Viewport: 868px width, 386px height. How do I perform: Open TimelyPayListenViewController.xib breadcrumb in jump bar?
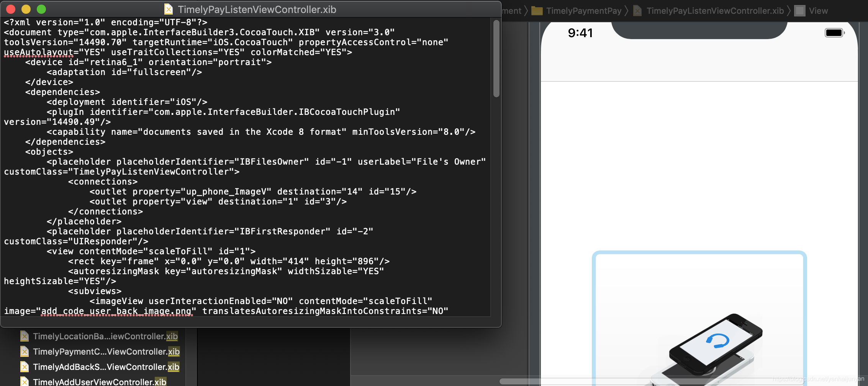pos(715,11)
